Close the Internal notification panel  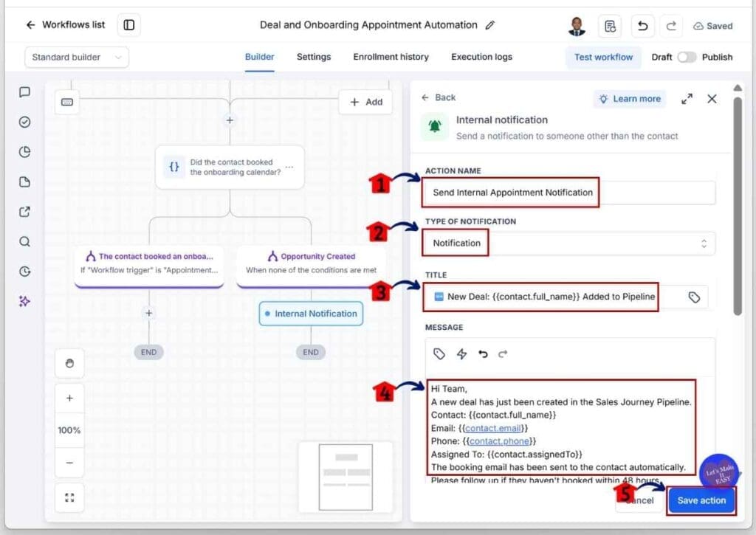[712, 99]
